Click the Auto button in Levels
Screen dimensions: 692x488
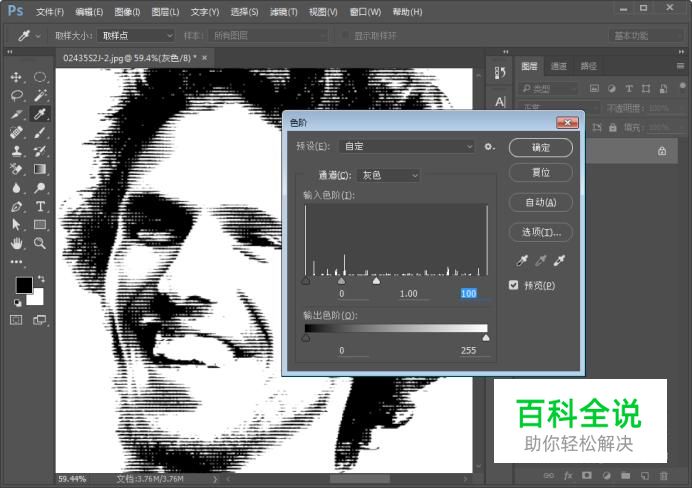click(541, 203)
